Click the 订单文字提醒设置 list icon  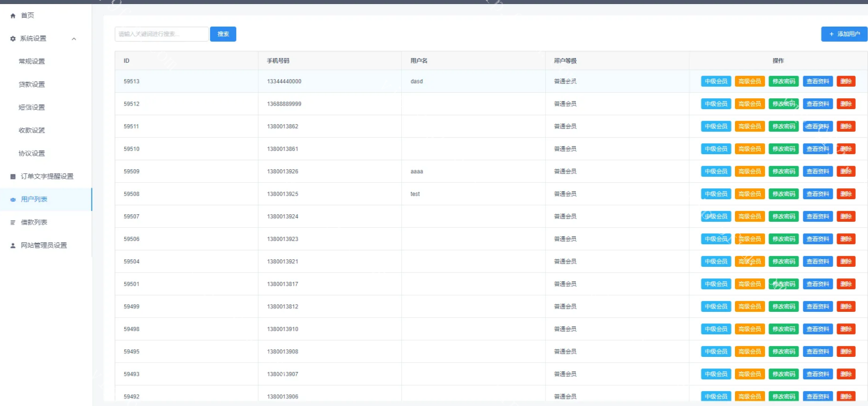[x=12, y=177]
